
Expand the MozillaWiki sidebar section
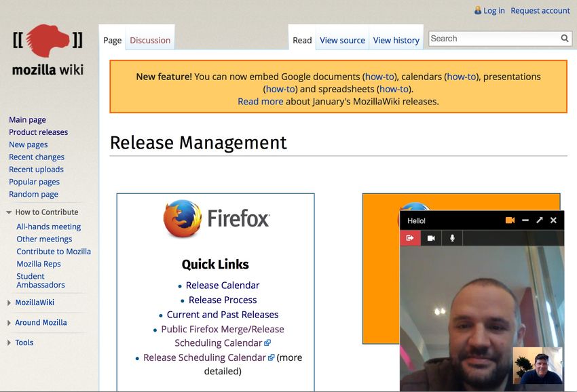(9, 302)
